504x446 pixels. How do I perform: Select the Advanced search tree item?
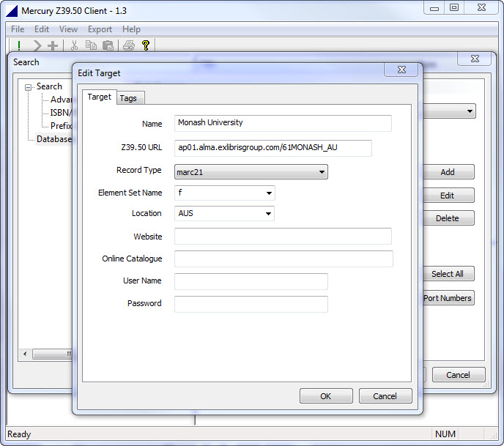tap(61, 100)
